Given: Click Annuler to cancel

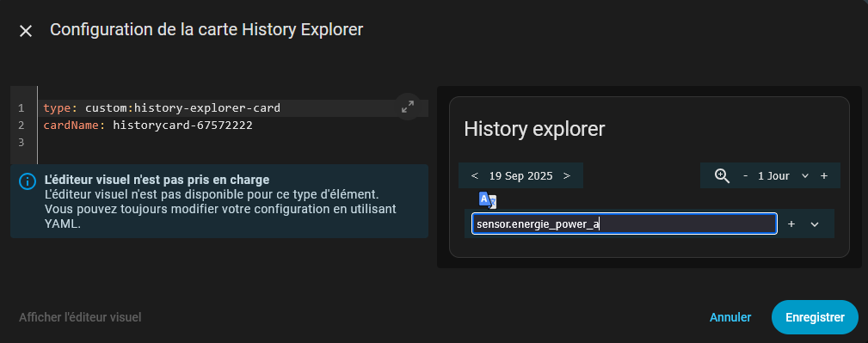Looking at the screenshot, I should pos(730,317).
